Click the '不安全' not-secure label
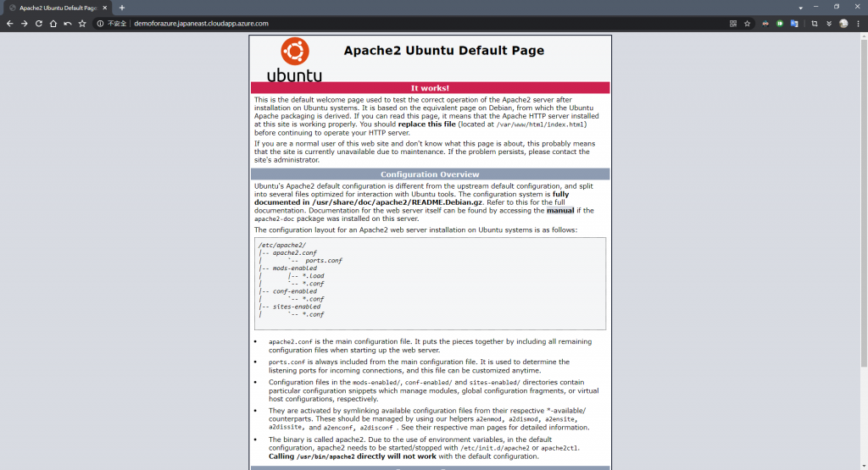Screen dimensions: 868x470 (x=117, y=24)
